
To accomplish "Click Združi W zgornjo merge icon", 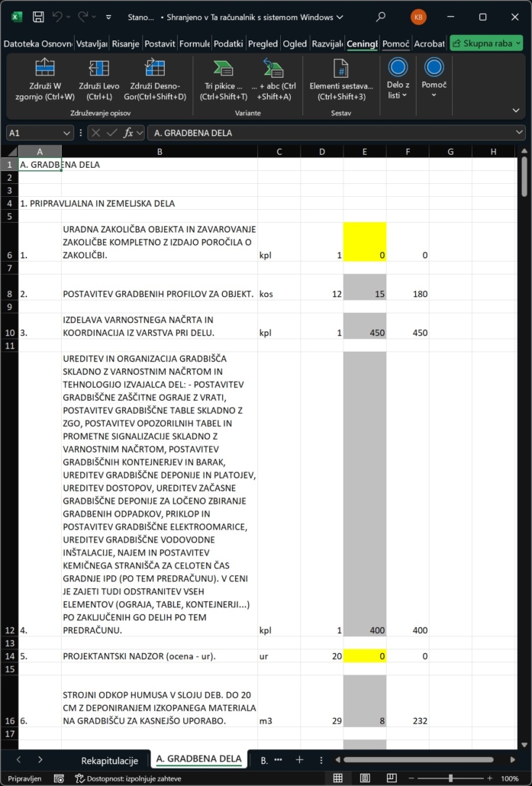I will pos(45,68).
